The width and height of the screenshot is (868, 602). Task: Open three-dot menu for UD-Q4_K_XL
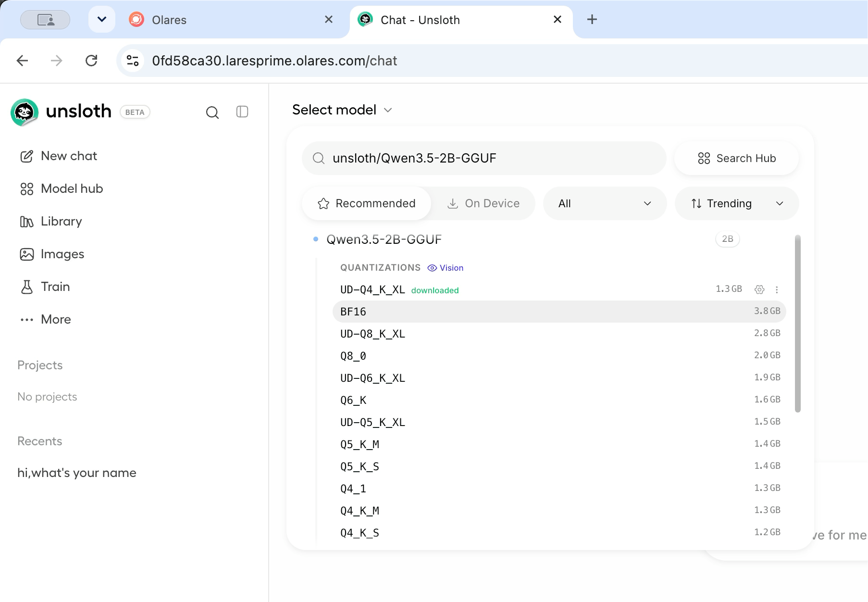pyautogui.click(x=777, y=289)
